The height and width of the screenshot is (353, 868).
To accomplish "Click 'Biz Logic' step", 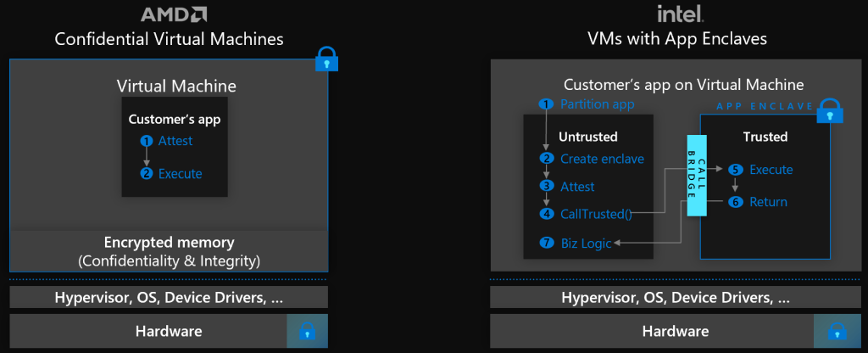I will pyautogui.click(x=587, y=243).
